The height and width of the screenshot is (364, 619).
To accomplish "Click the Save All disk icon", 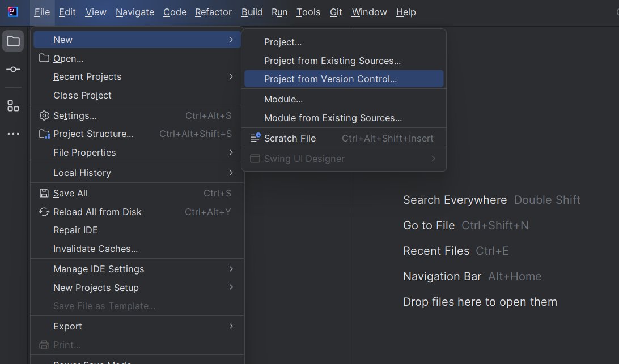I will pyautogui.click(x=44, y=193).
